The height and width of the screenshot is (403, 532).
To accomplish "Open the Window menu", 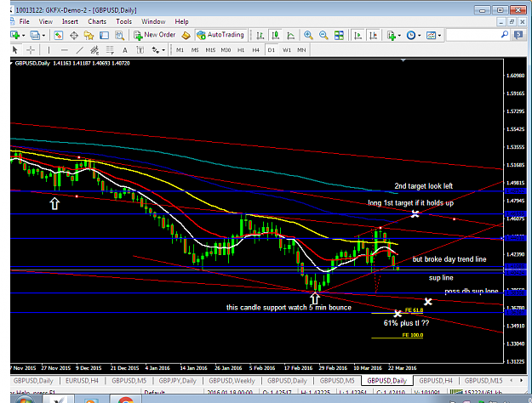I will 153,21.
